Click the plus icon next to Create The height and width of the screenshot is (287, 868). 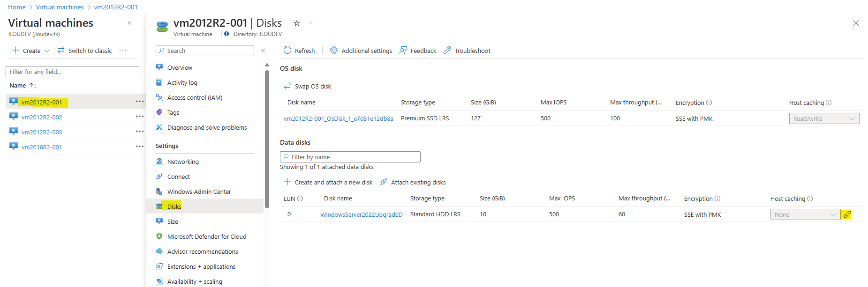(x=15, y=51)
